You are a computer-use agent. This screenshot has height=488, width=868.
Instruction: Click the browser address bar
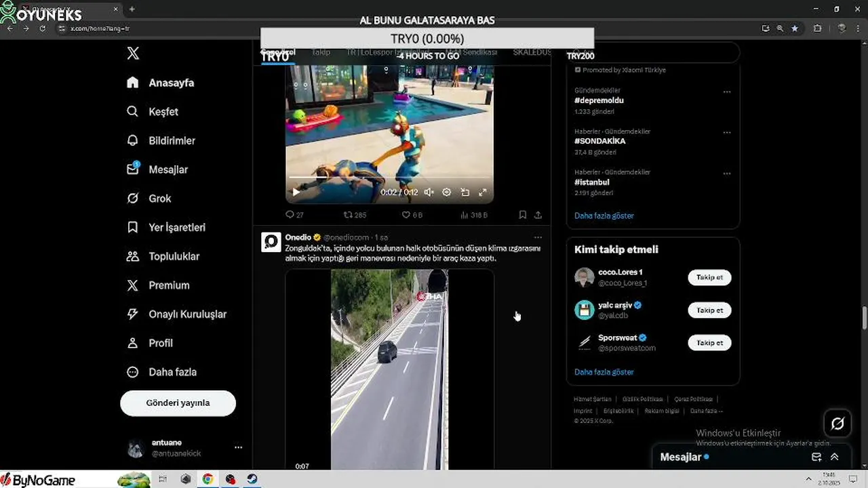coord(407,28)
